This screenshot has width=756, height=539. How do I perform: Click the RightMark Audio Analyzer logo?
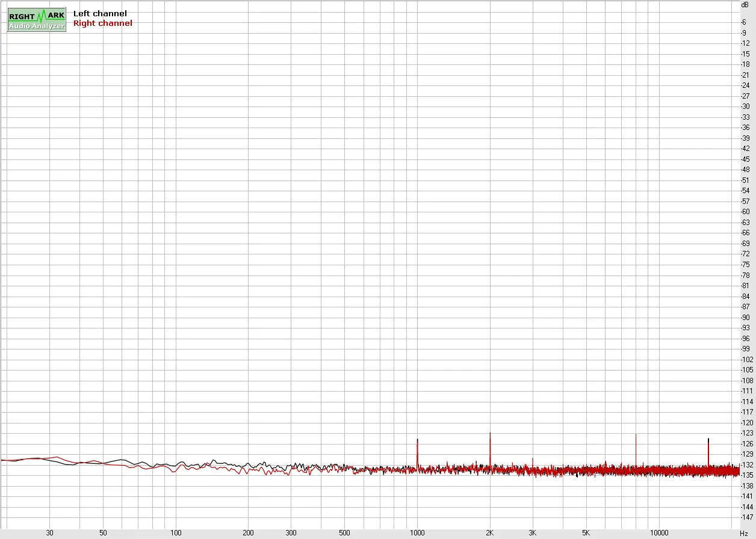click(x=36, y=20)
